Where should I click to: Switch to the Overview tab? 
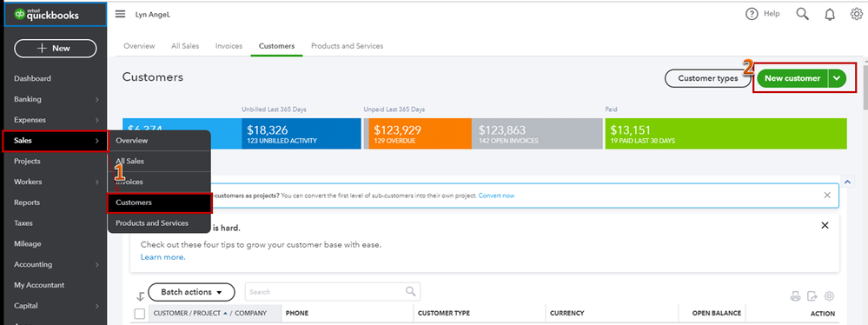140,46
